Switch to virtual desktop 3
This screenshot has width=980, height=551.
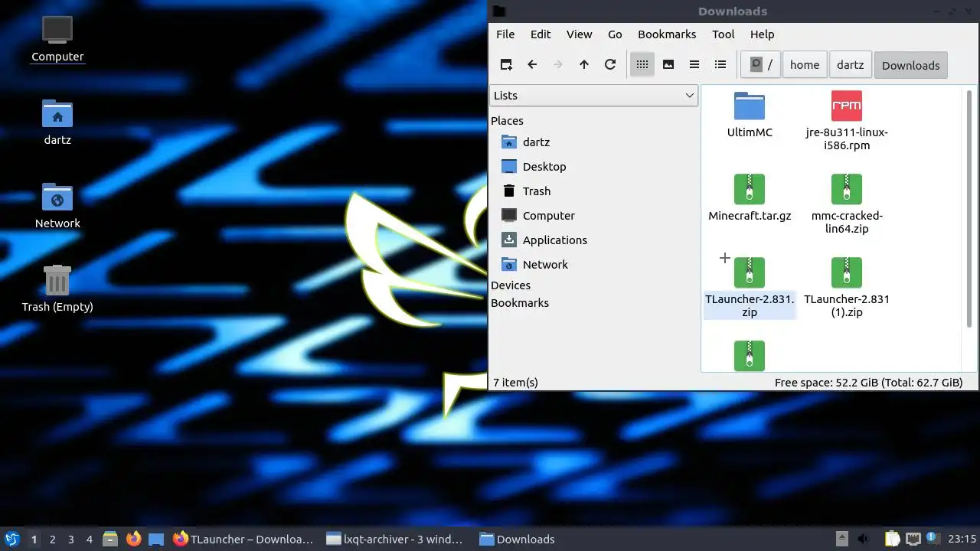tap(70, 540)
